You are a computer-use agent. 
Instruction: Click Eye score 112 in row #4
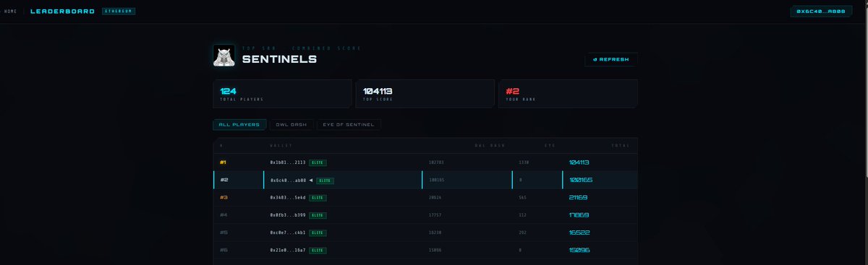tap(523, 215)
